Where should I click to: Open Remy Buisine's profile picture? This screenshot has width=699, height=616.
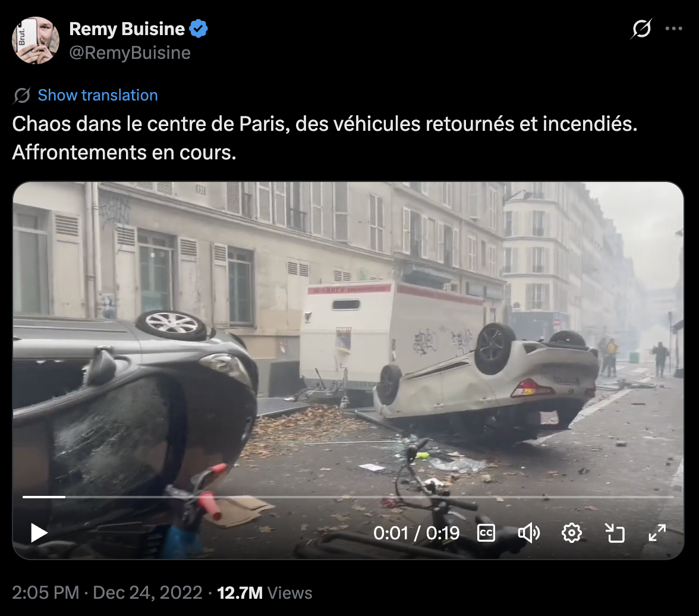pyautogui.click(x=36, y=40)
